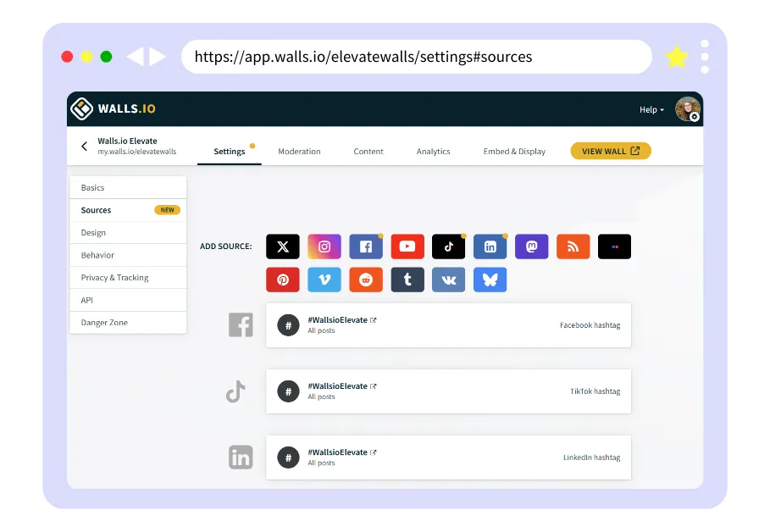Click the browser URL address bar
Viewport: 770px width, 532px height.
tap(417, 57)
